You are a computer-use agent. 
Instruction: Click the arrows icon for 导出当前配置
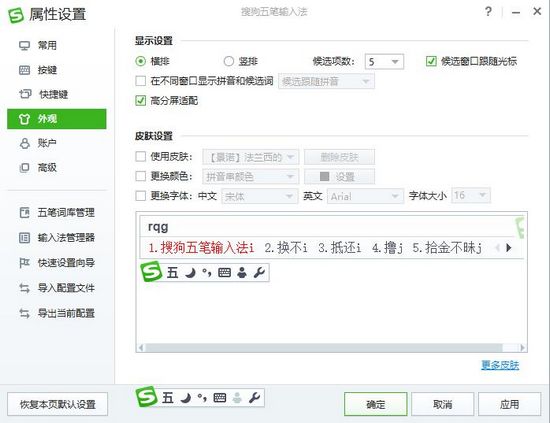[24, 313]
